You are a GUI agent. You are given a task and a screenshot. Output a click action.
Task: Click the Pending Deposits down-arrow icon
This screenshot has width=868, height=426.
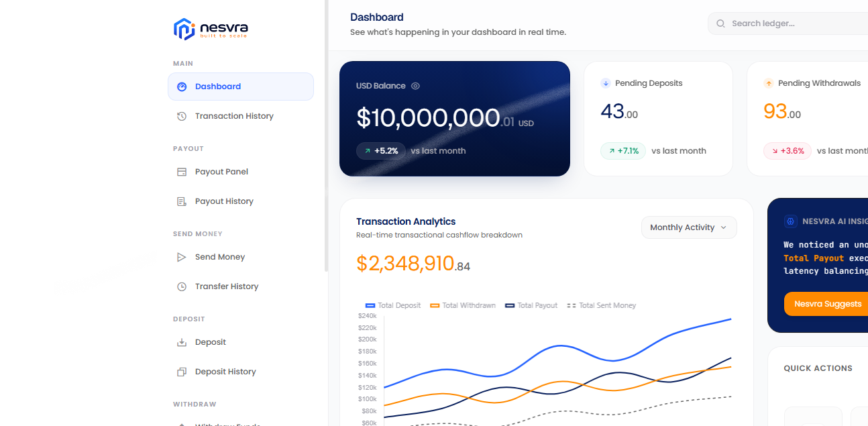click(x=606, y=83)
